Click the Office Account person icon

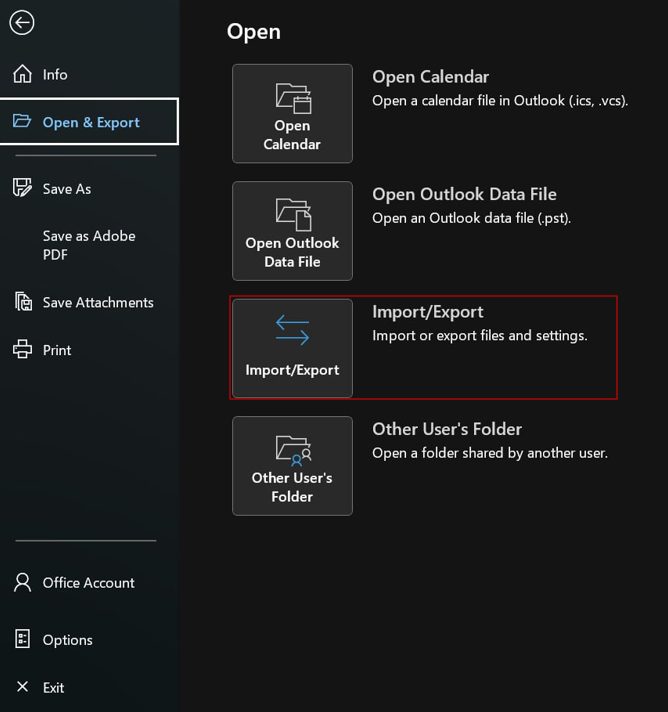(22, 582)
